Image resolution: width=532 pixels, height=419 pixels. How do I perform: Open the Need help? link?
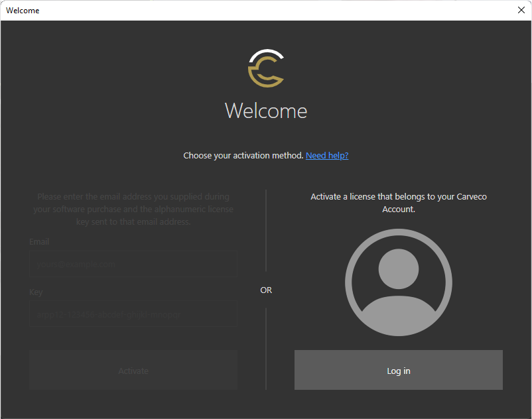coord(327,156)
